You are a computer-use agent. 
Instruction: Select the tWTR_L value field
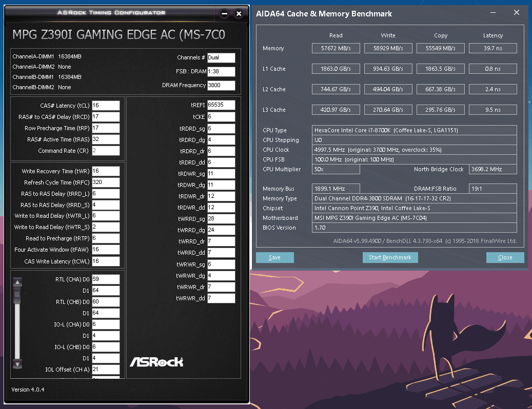(106, 216)
